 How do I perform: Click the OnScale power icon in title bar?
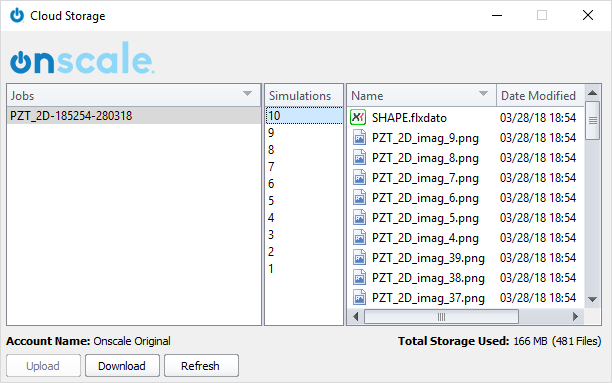click(x=17, y=16)
